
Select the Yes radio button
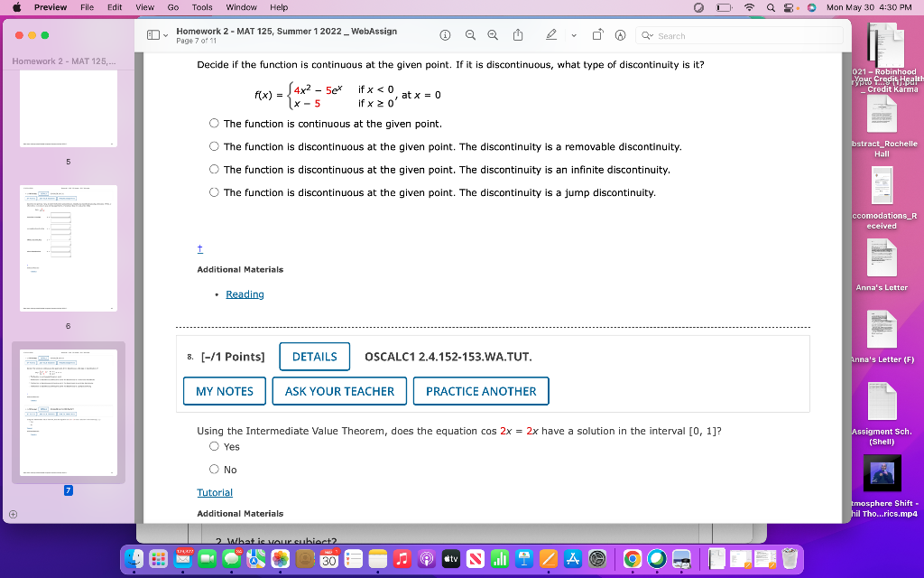(x=214, y=446)
